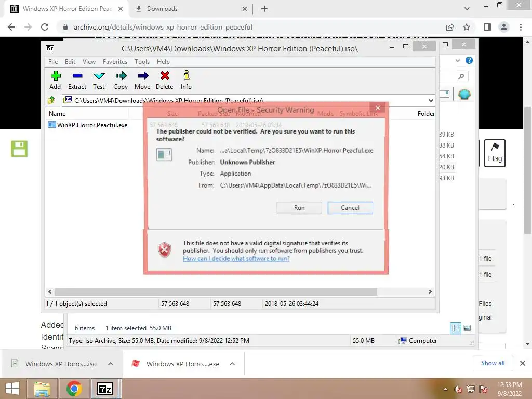532x399 pixels.
Task: Click Show all downloads
Action: [493, 363]
